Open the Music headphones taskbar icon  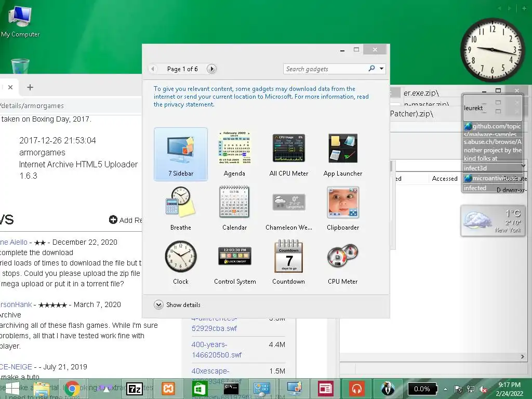coord(356,389)
